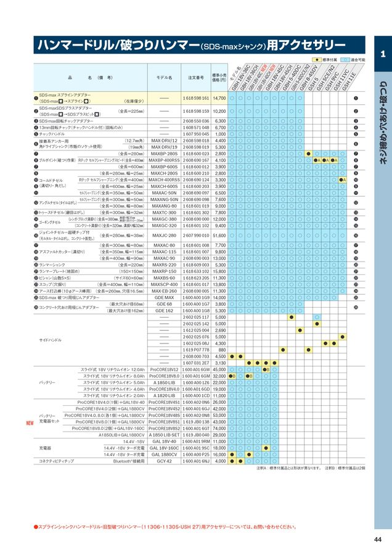Click model MAXBP-400RSS

164,160
